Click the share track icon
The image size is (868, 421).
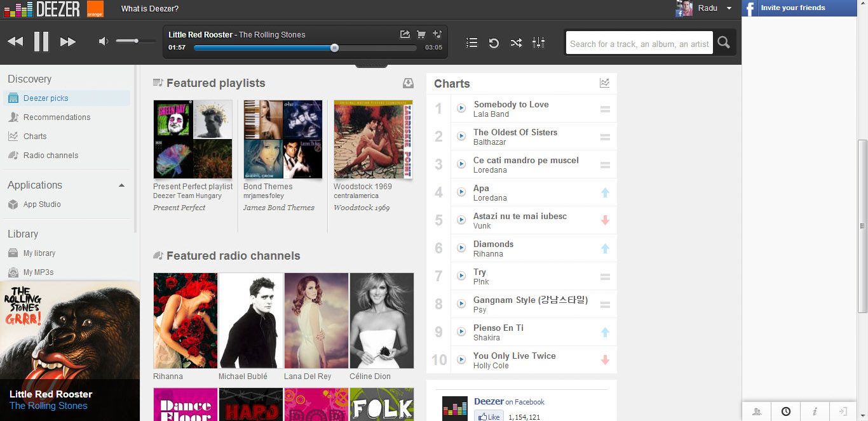(405, 35)
